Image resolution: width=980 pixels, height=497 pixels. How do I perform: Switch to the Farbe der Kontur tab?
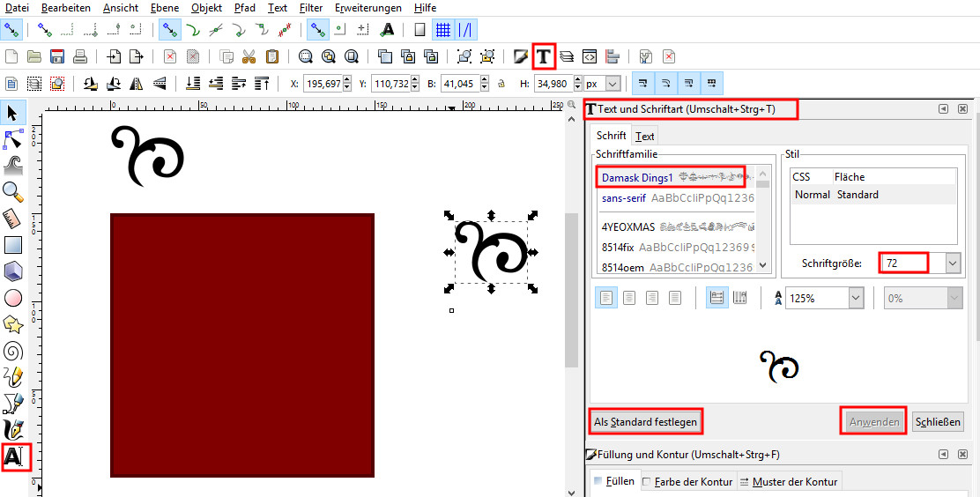(x=687, y=481)
